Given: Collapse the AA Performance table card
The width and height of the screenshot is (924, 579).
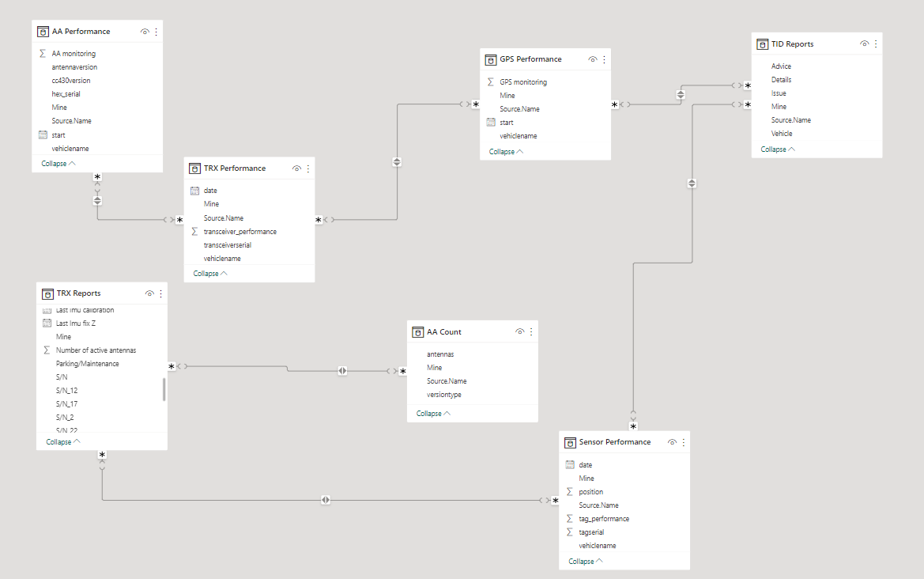Looking at the screenshot, I should coord(58,164).
